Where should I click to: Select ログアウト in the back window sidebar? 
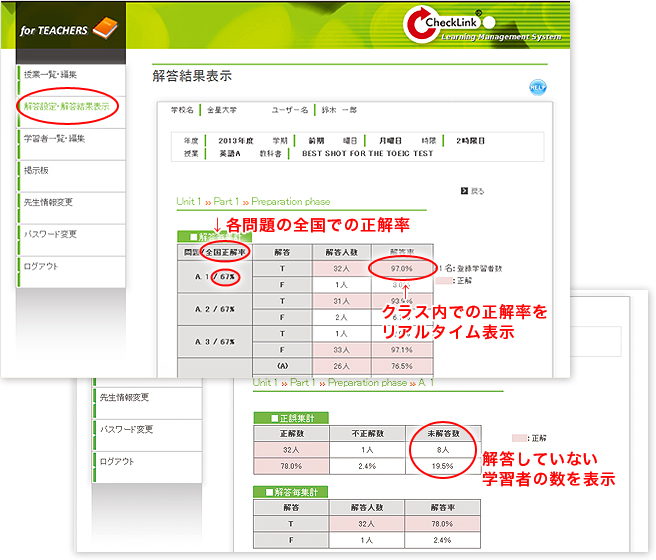pyautogui.click(x=147, y=467)
